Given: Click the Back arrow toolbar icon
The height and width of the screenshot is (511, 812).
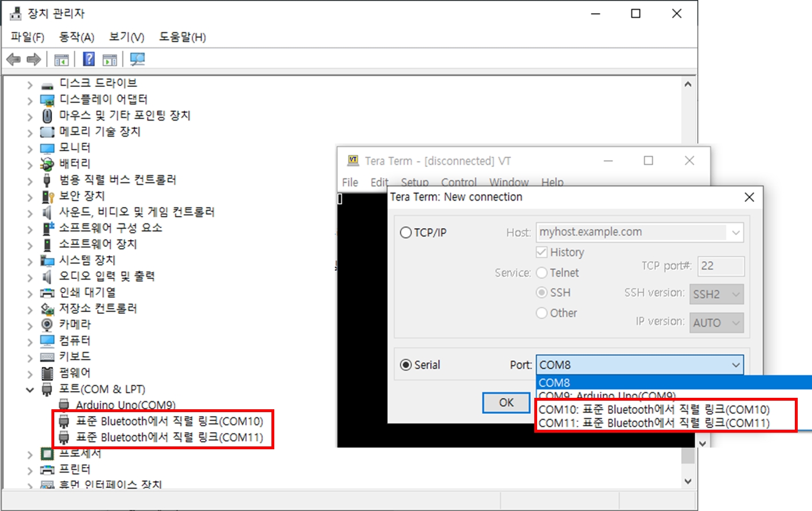Looking at the screenshot, I should [x=14, y=59].
